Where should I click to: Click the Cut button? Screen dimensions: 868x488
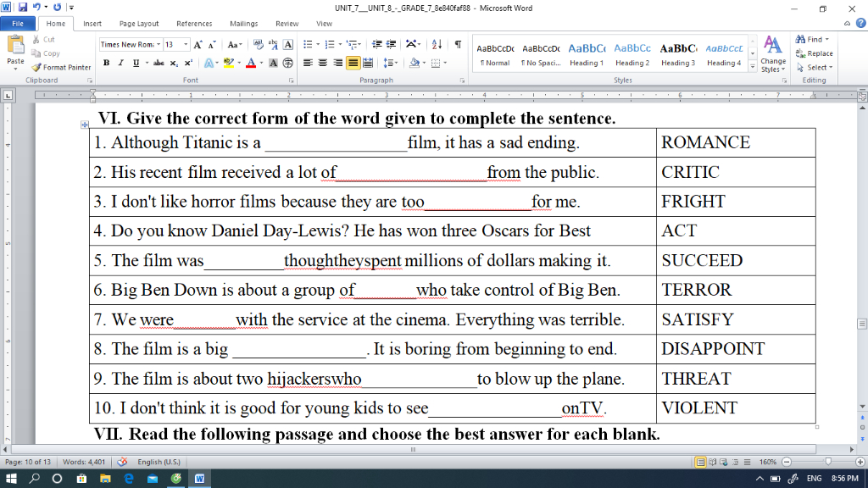[x=43, y=40]
